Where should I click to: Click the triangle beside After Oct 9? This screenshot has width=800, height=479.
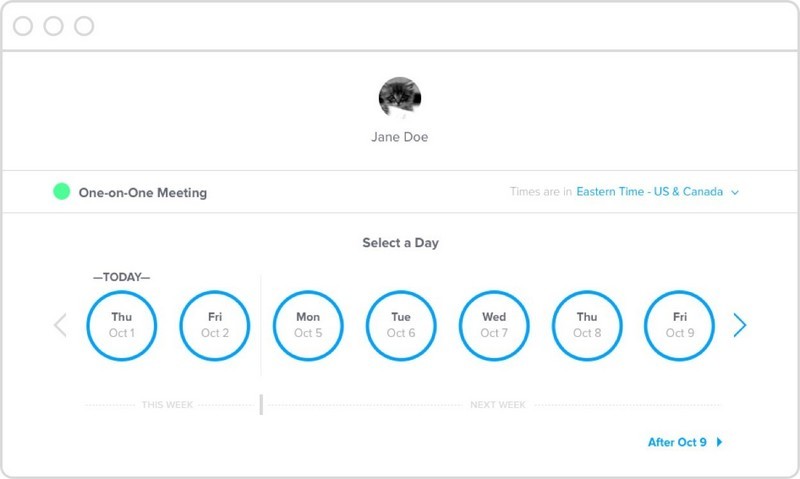(719, 442)
